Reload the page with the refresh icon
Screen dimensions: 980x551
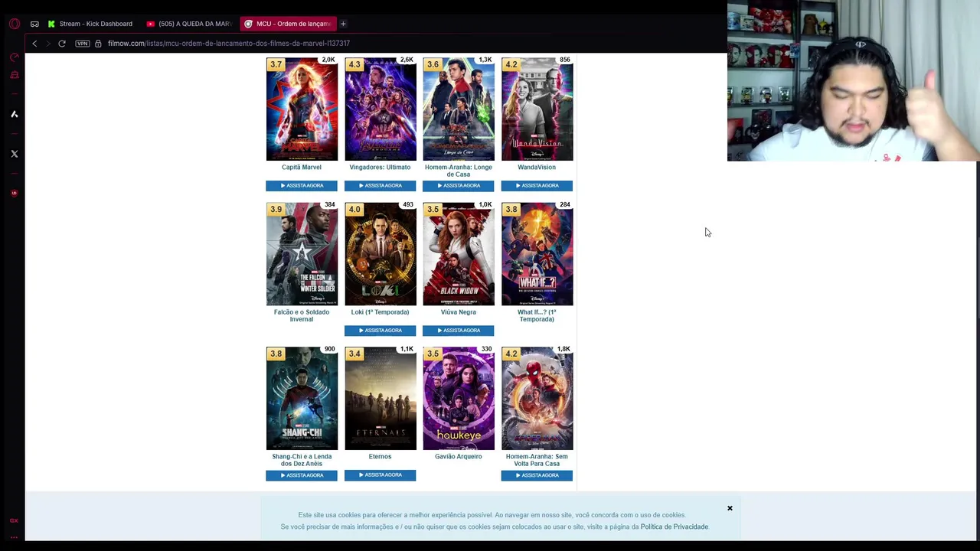[62, 44]
